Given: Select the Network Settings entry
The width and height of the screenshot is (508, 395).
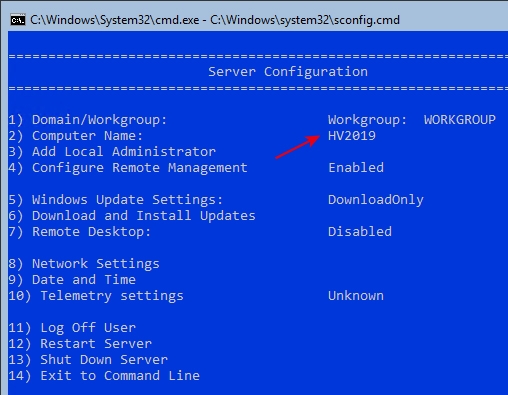Looking at the screenshot, I should pyautogui.click(x=84, y=264).
